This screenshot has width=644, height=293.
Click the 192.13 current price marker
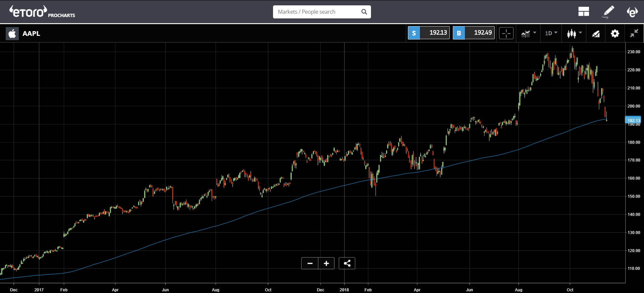point(633,120)
